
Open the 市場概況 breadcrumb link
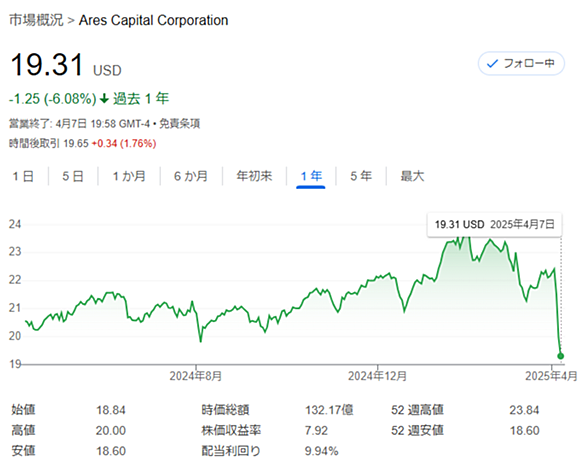(36, 20)
